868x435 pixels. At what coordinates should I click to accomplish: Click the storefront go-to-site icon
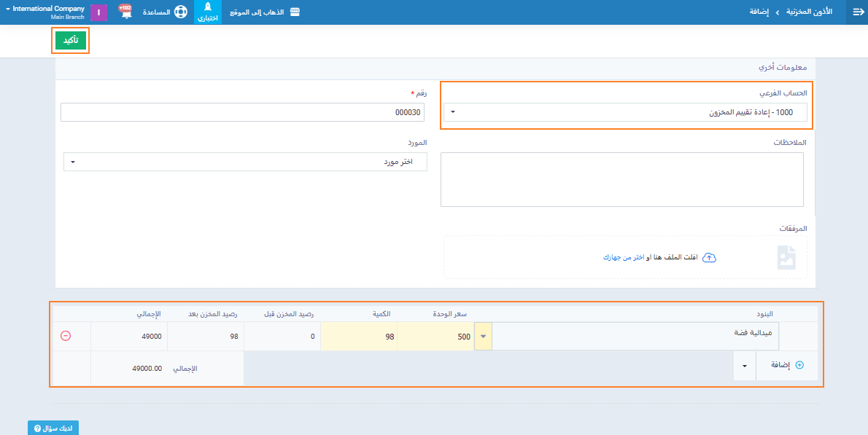click(295, 12)
